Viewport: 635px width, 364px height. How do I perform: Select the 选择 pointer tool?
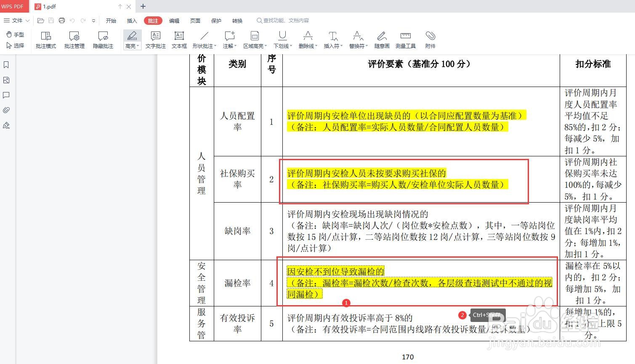tap(16, 45)
